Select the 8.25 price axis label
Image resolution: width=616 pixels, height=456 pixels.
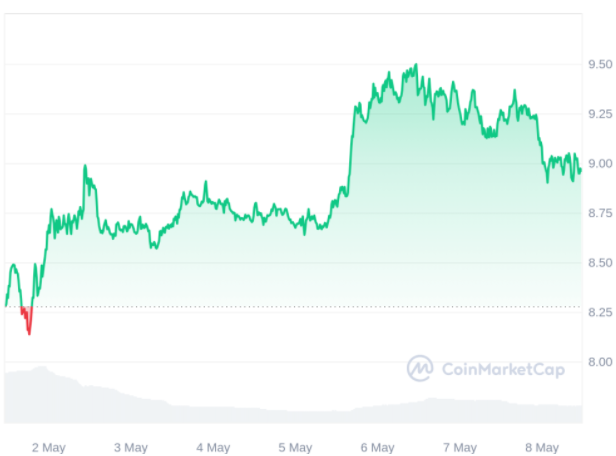pyautogui.click(x=601, y=313)
